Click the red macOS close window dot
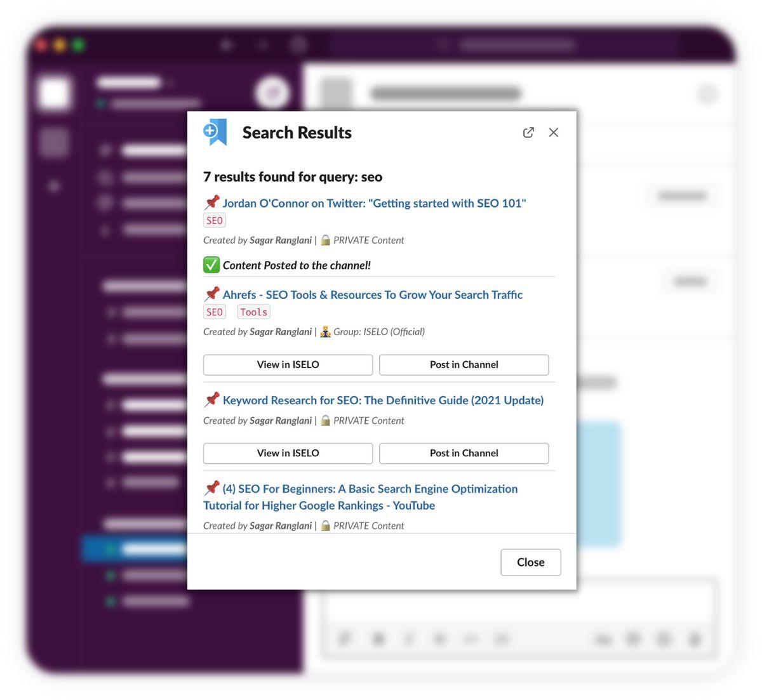This screenshot has width=762, height=700. point(42,45)
